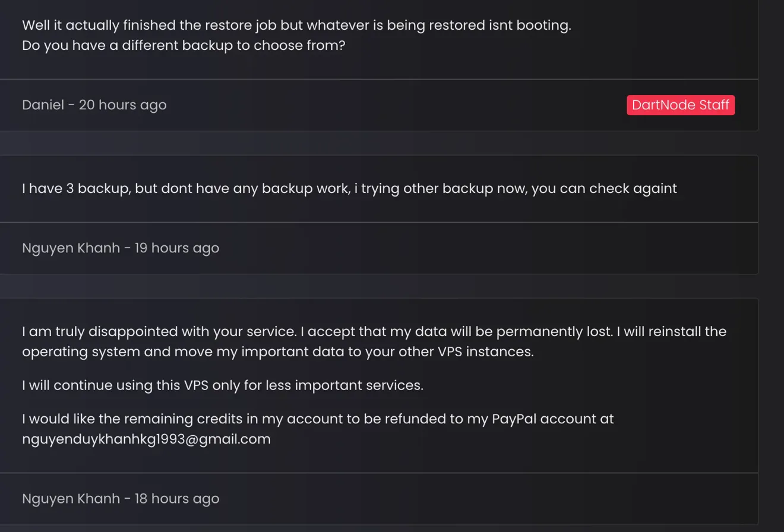Click Nguyen Khanh's name on the 18-hour reply
This screenshot has width=784, height=532.
71,499
